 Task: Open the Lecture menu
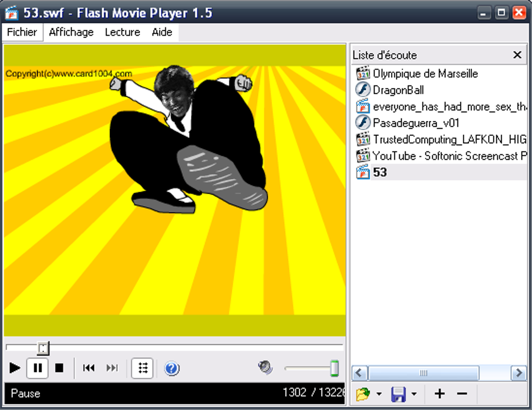click(123, 32)
